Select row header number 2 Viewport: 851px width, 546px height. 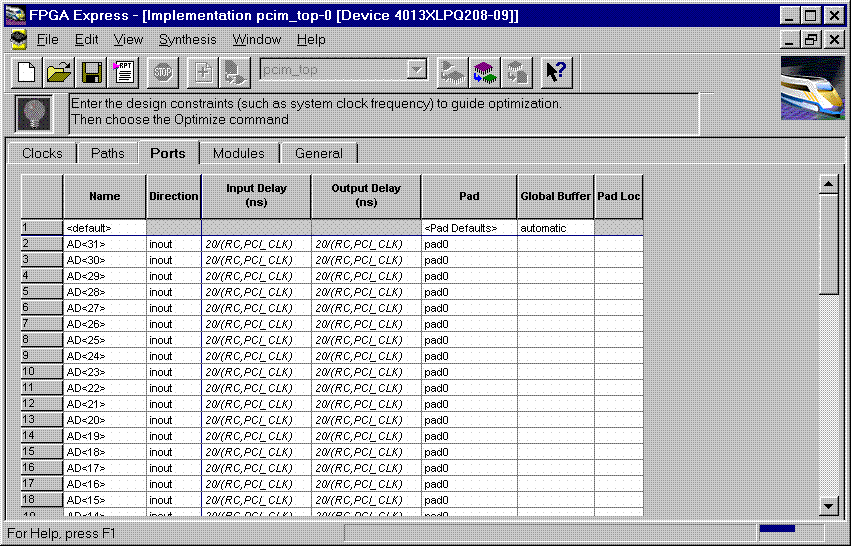click(x=42, y=244)
